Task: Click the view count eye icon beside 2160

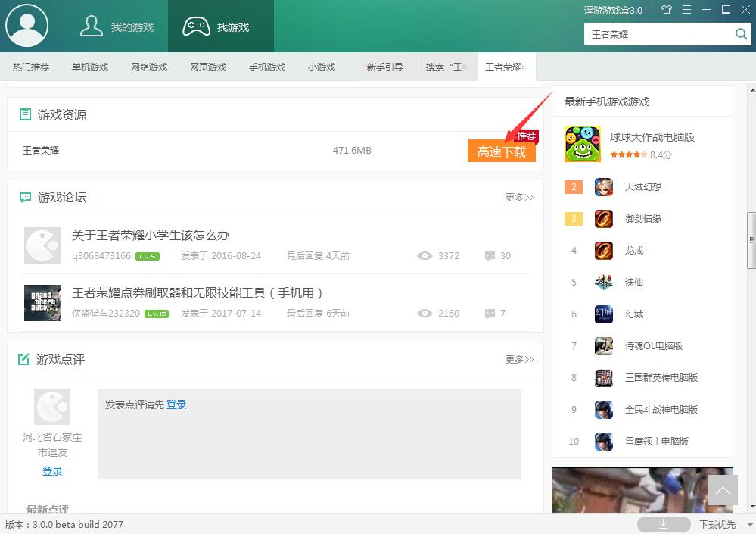Action: (x=425, y=314)
